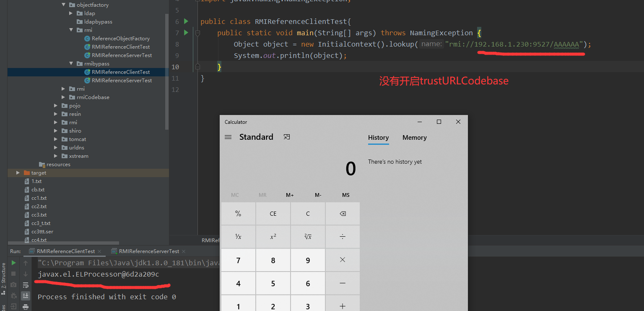The image size is (644, 311).
Task: Expand the pojo folder
Action: click(x=56, y=106)
